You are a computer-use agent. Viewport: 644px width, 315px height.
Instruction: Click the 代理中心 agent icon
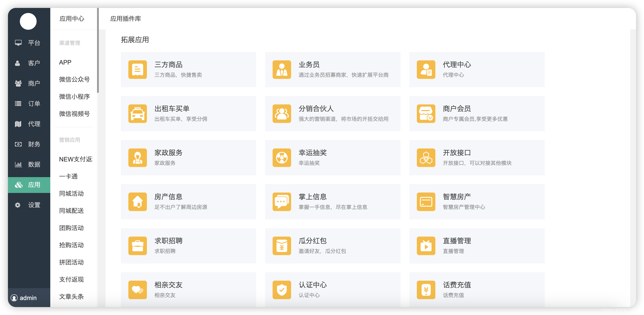click(426, 69)
